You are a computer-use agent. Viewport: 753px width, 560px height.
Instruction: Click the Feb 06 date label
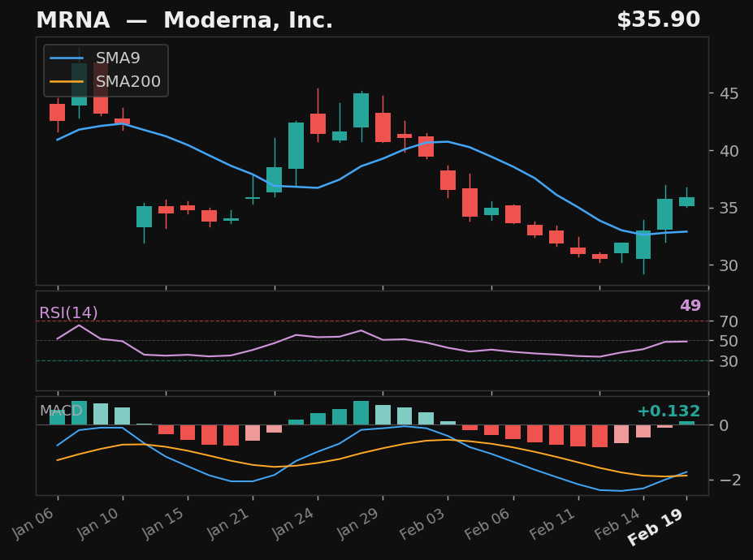pyautogui.click(x=487, y=523)
